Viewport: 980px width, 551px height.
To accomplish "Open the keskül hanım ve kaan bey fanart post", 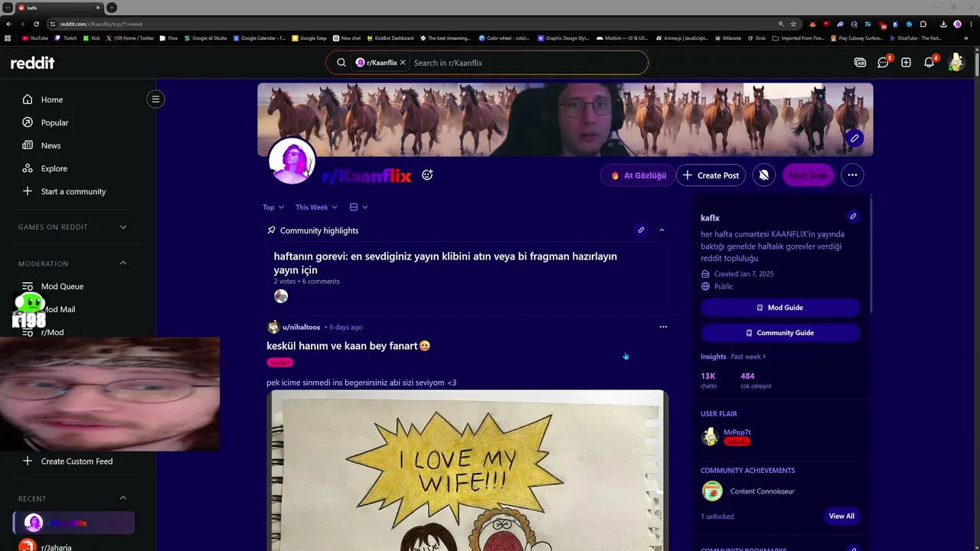I will coord(348,346).
